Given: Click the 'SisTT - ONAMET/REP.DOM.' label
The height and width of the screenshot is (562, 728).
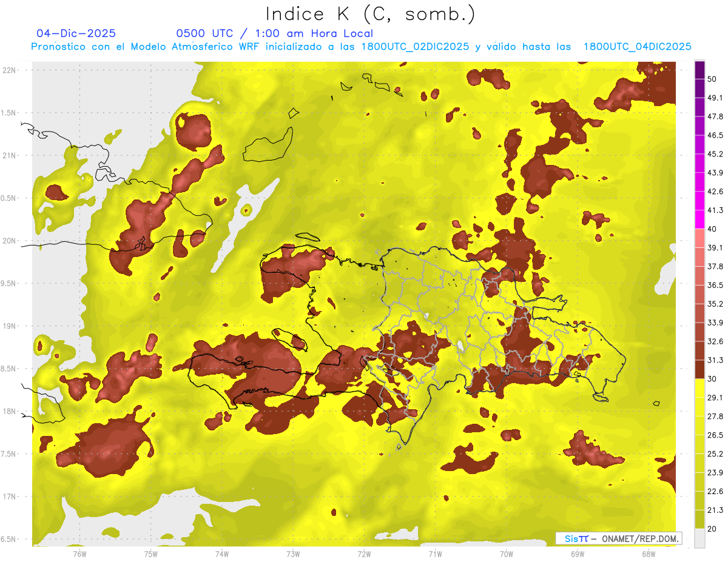Looking at the screenshot, I should click(x=619, y=538).
